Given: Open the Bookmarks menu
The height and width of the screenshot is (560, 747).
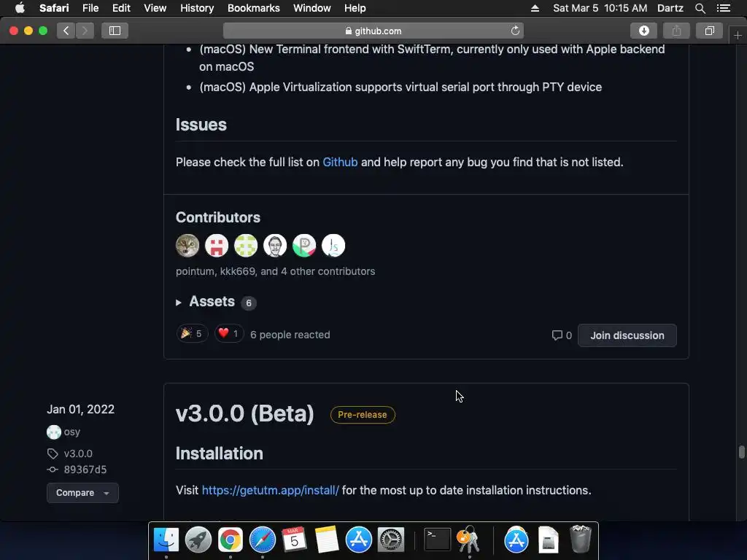Looking at the screenshot, I should [253, 8].
